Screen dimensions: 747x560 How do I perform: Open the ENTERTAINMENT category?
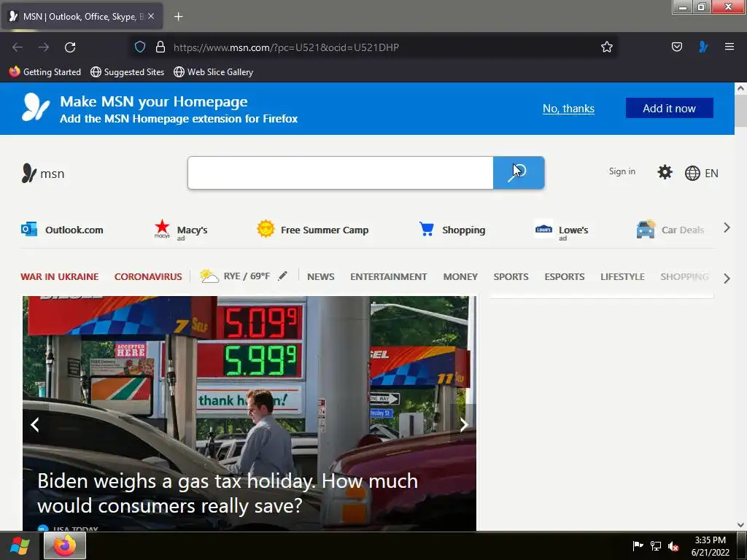[388, 276]
